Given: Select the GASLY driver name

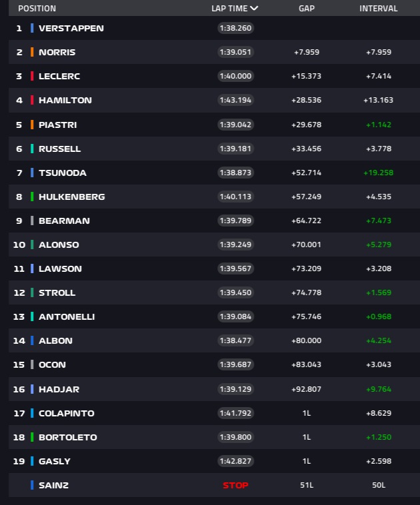Looking at the screenshot, I should (x=55, y=461).
